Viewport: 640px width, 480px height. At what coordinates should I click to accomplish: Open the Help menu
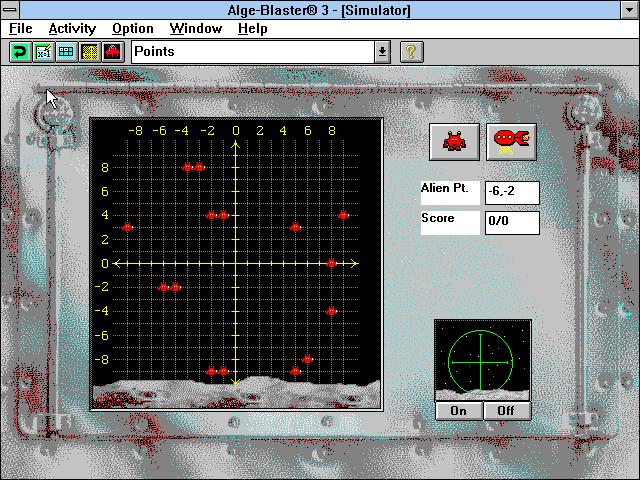[253, 29]
